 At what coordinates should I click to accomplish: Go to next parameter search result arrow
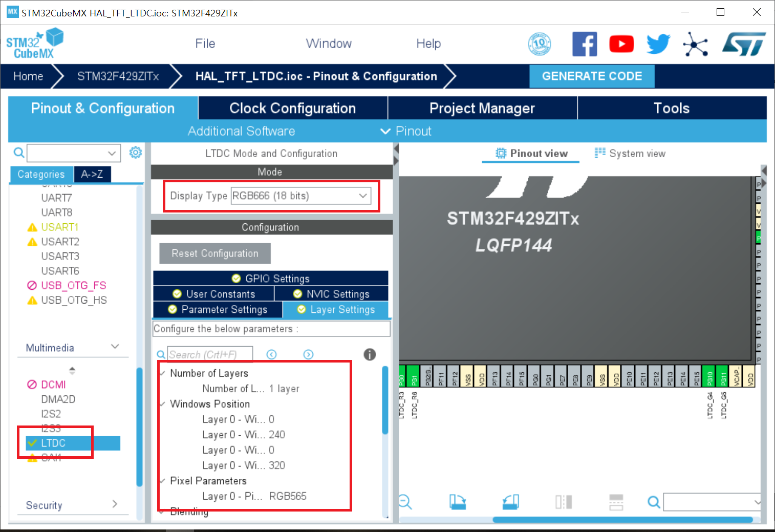(308, 354)
